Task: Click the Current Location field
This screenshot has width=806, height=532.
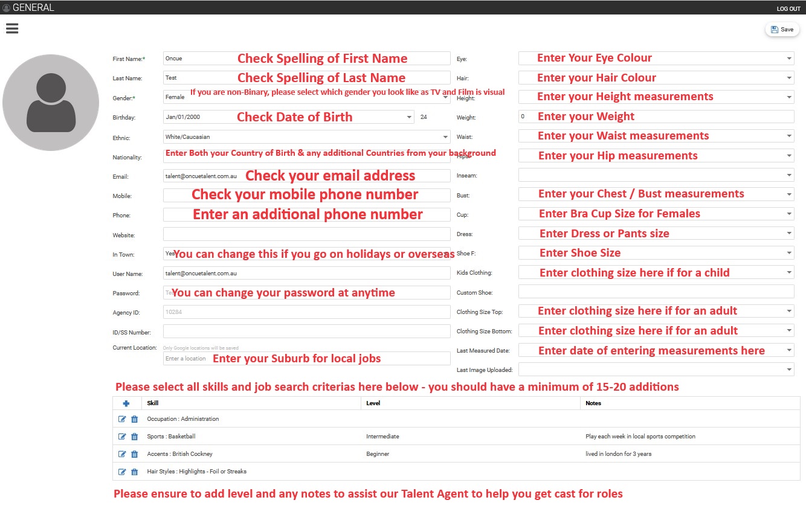Action: (x=306, y=359)
